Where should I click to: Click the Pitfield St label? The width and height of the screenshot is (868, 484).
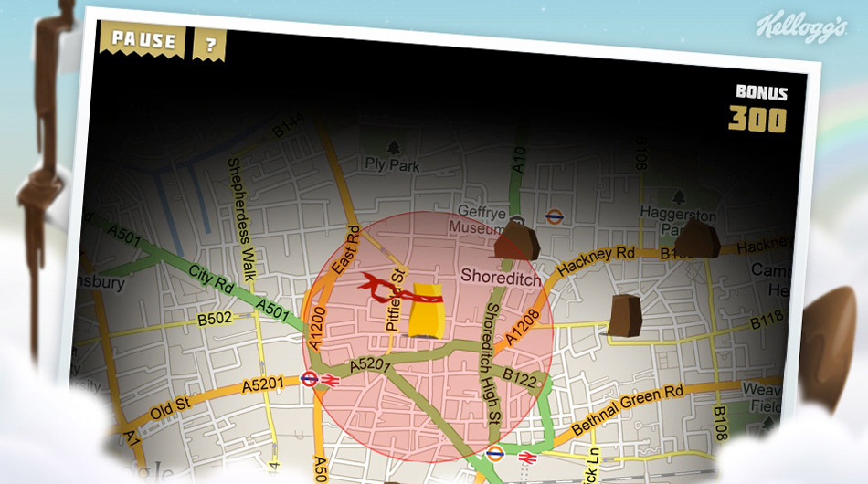(x=397, y=300)
